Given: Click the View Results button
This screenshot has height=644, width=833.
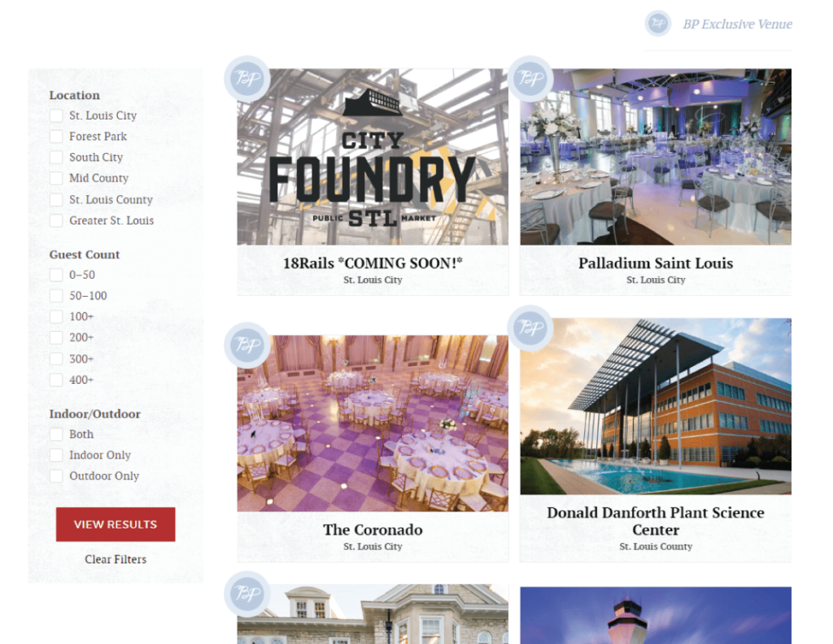Looking at the screenshot, I should point(116,524).
